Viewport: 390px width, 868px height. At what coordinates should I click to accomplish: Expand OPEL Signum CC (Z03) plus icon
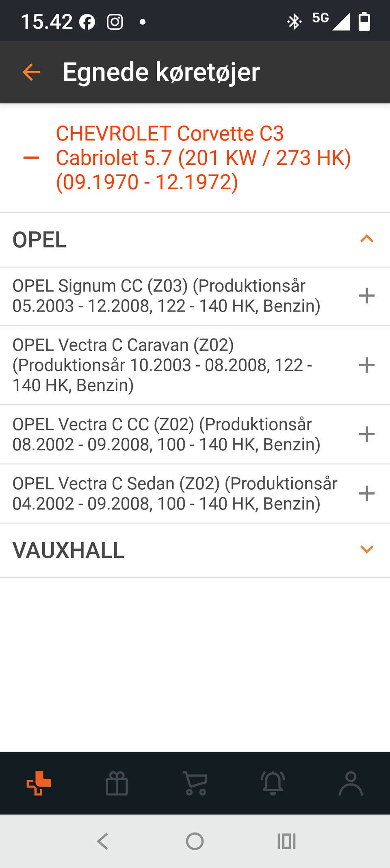click(x=366, y=296)
